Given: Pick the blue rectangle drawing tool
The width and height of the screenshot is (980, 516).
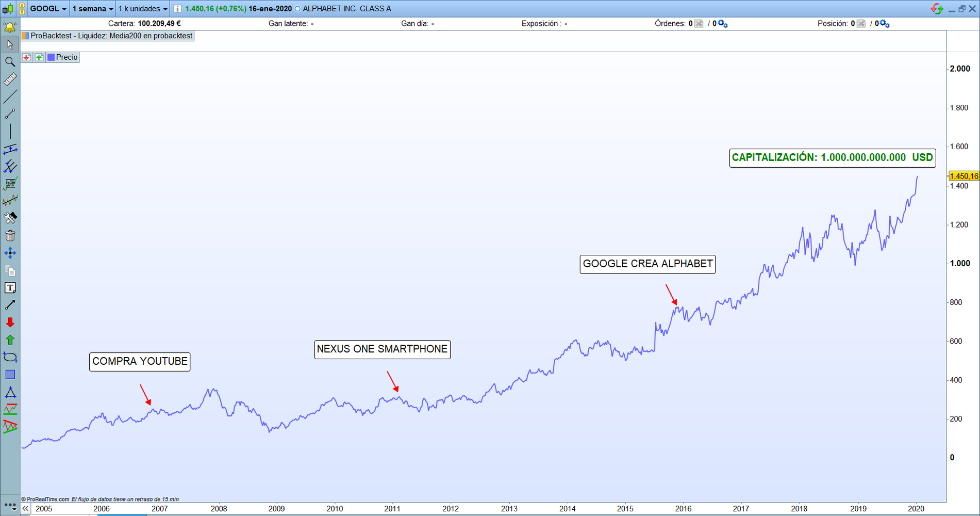Looking at the screenshot, I should click(10, 375).
